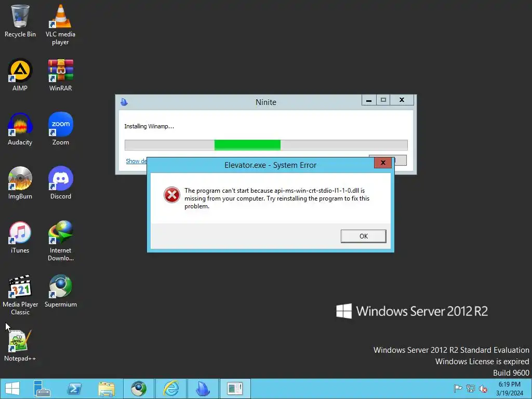
Task: Select the WinRAR desktop shortcut
Action: pos(60,75)
